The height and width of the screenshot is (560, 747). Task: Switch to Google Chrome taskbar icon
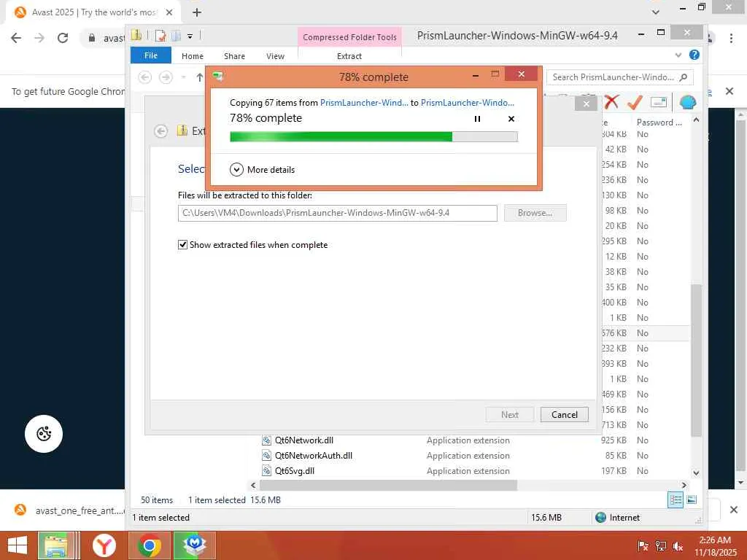[x=149, y=545]
